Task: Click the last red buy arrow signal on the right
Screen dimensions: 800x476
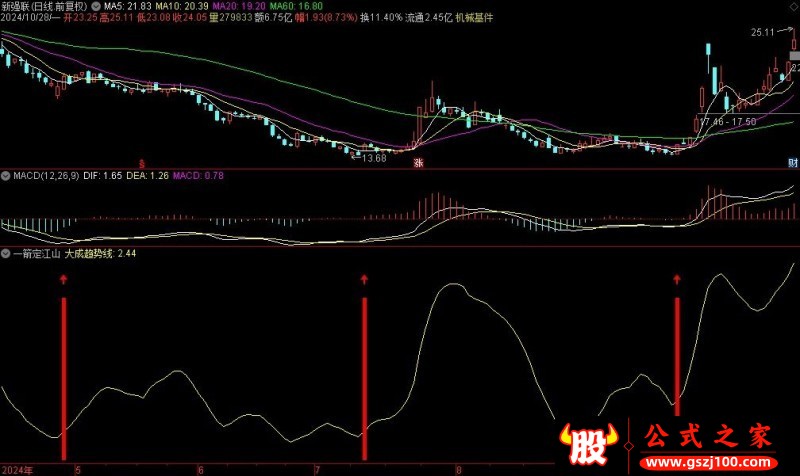Action: (x=677, y=279)
